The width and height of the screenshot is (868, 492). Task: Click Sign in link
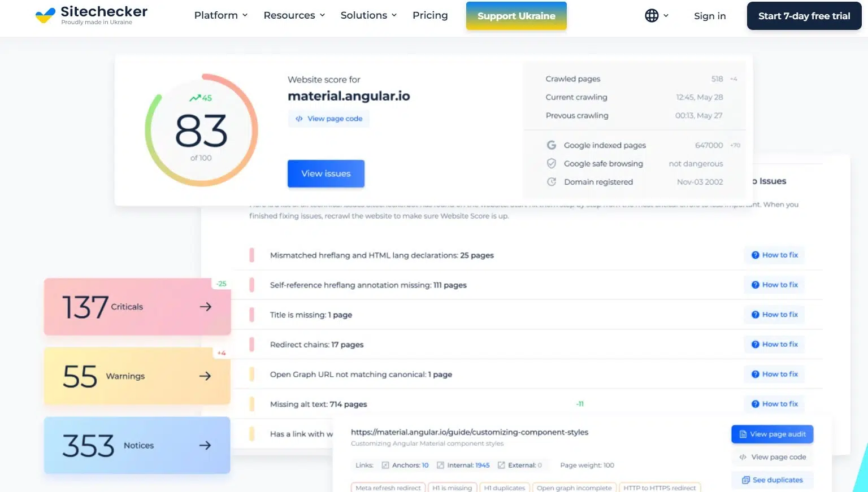[x=710, y=16]
